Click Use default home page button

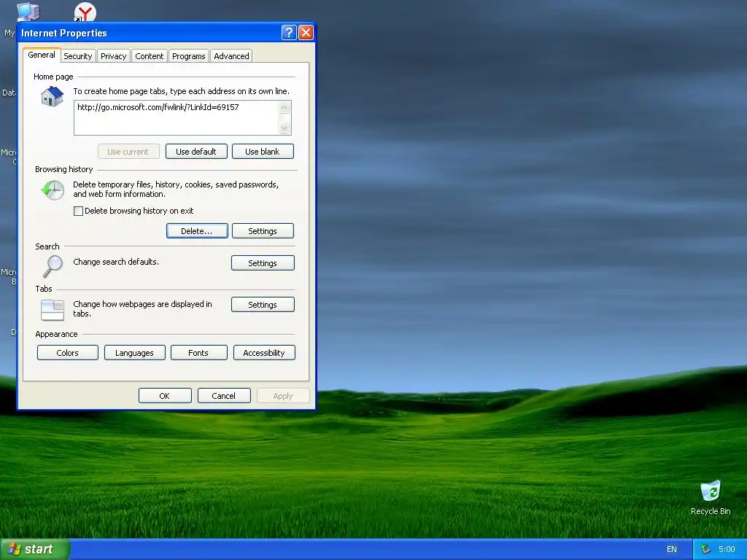click(x=196, y=152)
